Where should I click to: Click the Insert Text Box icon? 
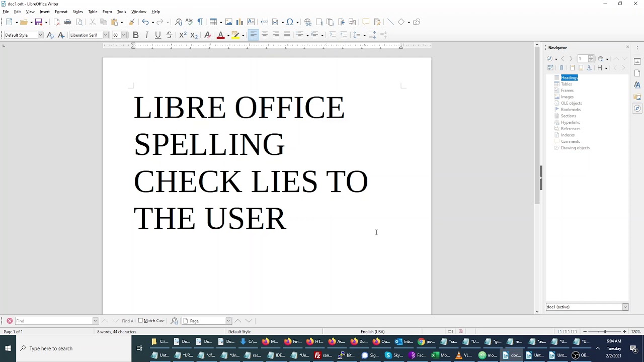251,22
